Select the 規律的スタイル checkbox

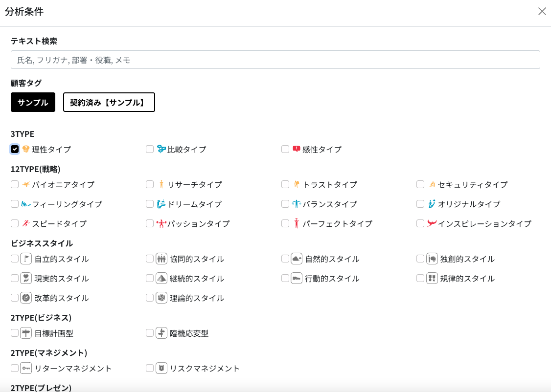(x=420, y=278)
